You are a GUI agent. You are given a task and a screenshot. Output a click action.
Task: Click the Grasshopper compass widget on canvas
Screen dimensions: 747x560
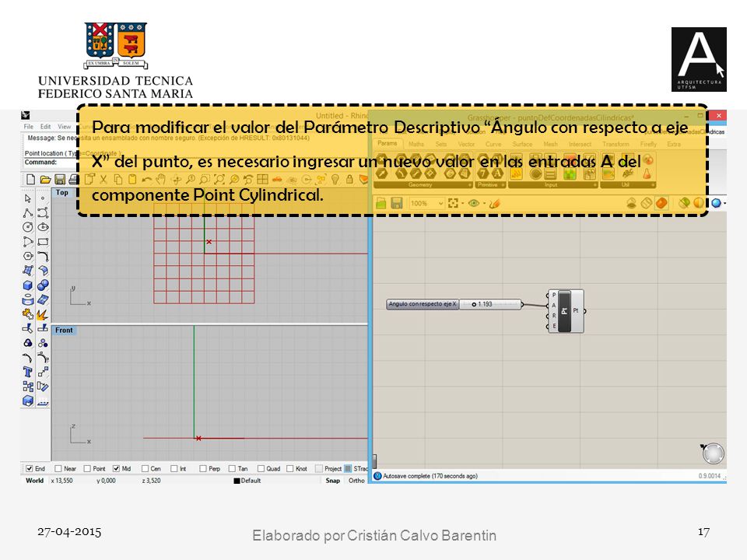point(714,453)
